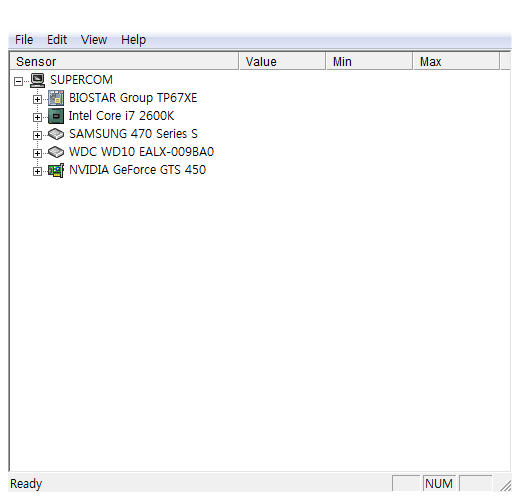
Task: Click the Sensor column header
Action: click(x=124, y=61)
